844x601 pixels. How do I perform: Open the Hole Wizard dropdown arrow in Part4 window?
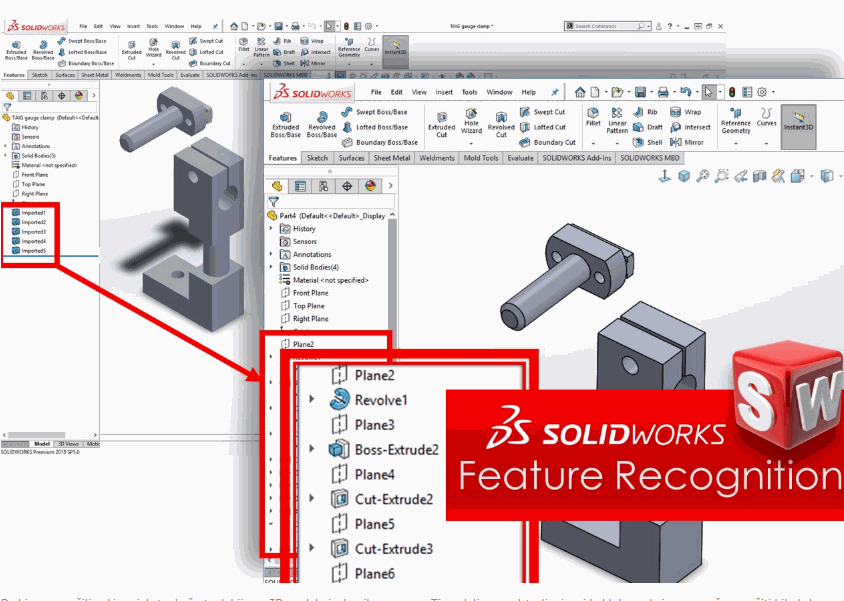pos(471,144)
